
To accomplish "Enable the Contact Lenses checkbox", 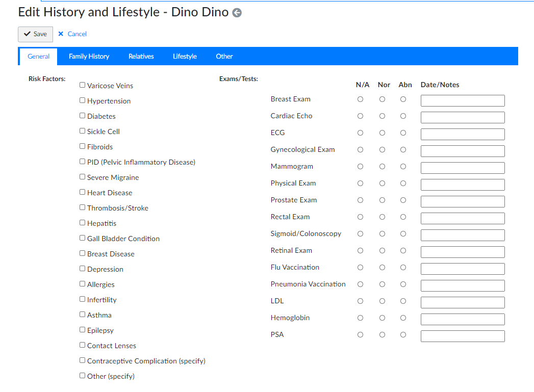I will click(x=82, y=345).
